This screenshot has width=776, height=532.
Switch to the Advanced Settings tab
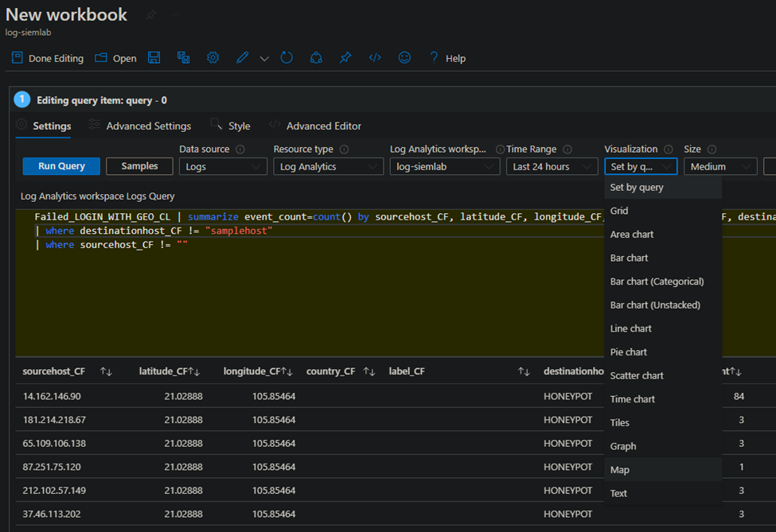147,126
